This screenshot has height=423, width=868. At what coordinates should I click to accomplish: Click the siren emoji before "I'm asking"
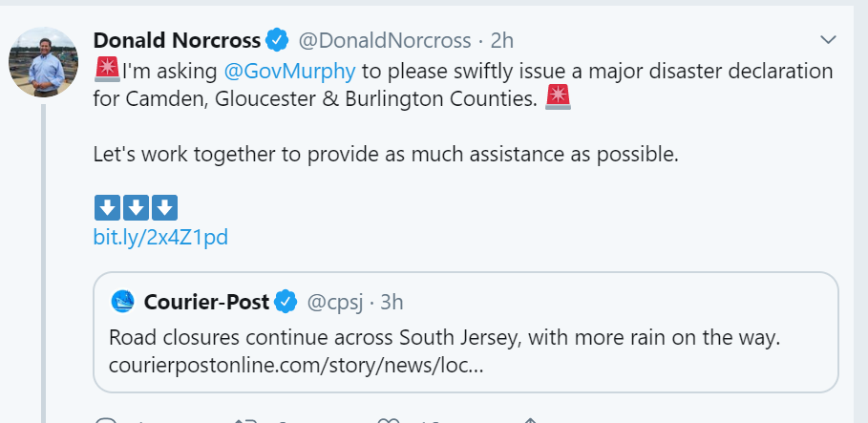tap(107, 71)
